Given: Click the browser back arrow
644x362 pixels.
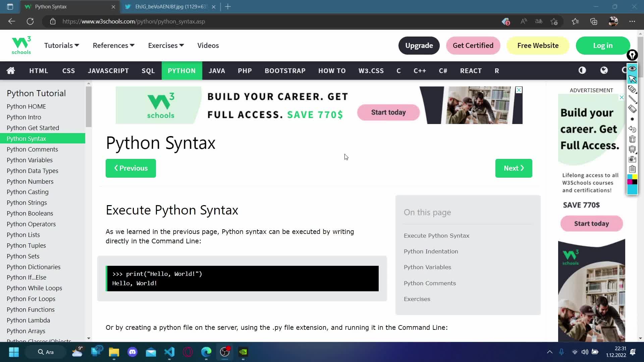Looking at the screenshot, I should click(12, 21).
